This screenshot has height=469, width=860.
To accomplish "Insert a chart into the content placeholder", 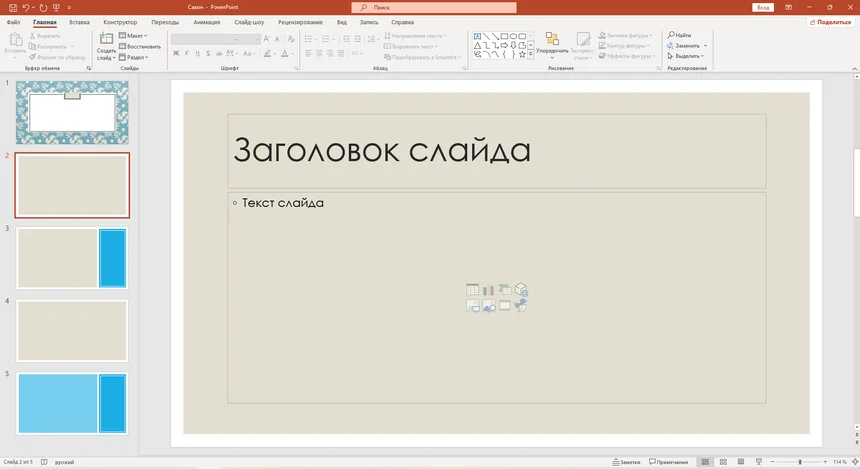I will (488, 290).
